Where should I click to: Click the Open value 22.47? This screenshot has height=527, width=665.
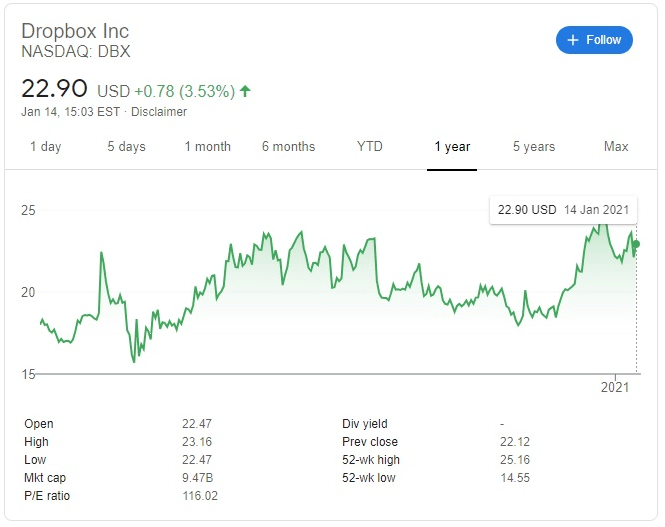tap(197, 424)
